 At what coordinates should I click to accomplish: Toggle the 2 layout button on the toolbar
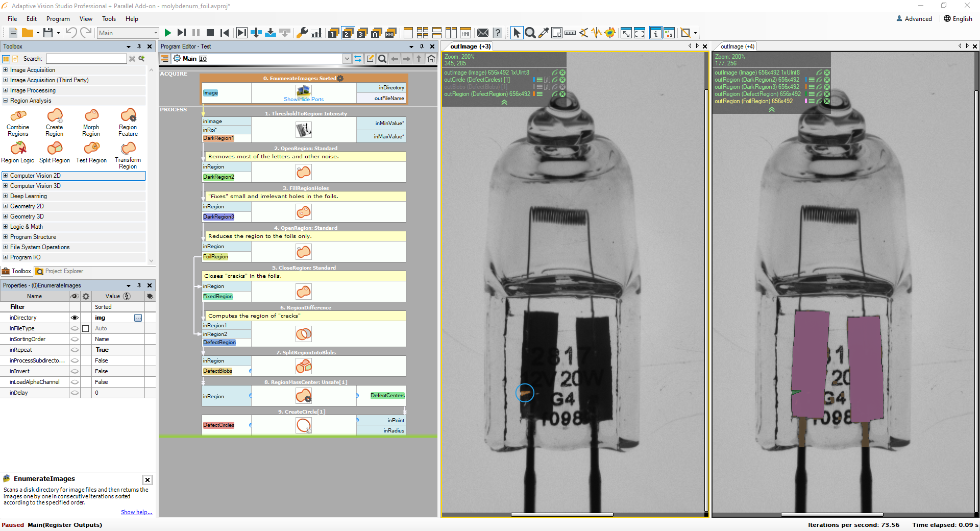[x=347, y=33]
